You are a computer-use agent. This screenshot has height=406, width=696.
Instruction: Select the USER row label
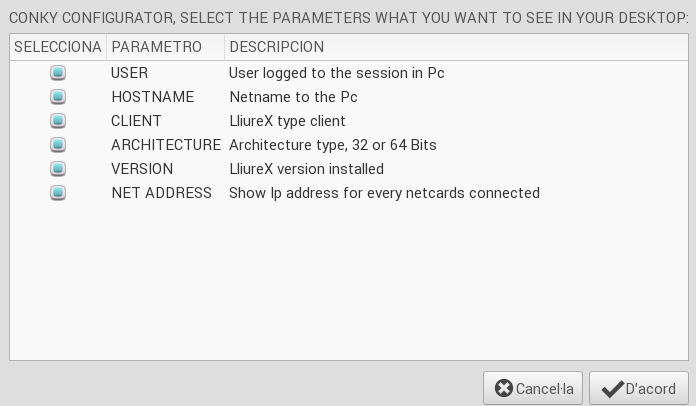(x=129, y=73)
